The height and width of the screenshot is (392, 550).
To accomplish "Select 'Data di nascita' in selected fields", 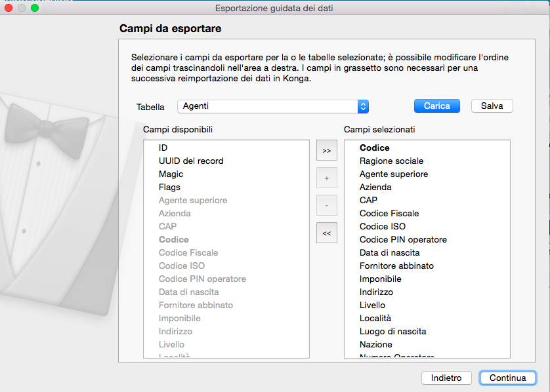I will coord(389,253).
